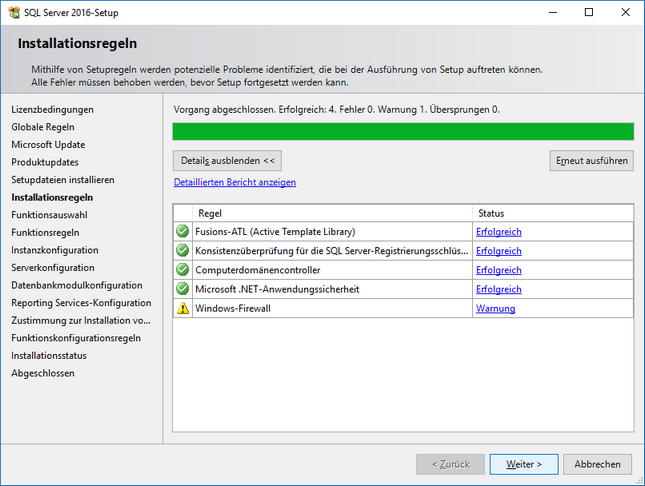Click the SQL Server setup title bar icon
This screenshot has height=486, width=645.
(x=14, y=12)
